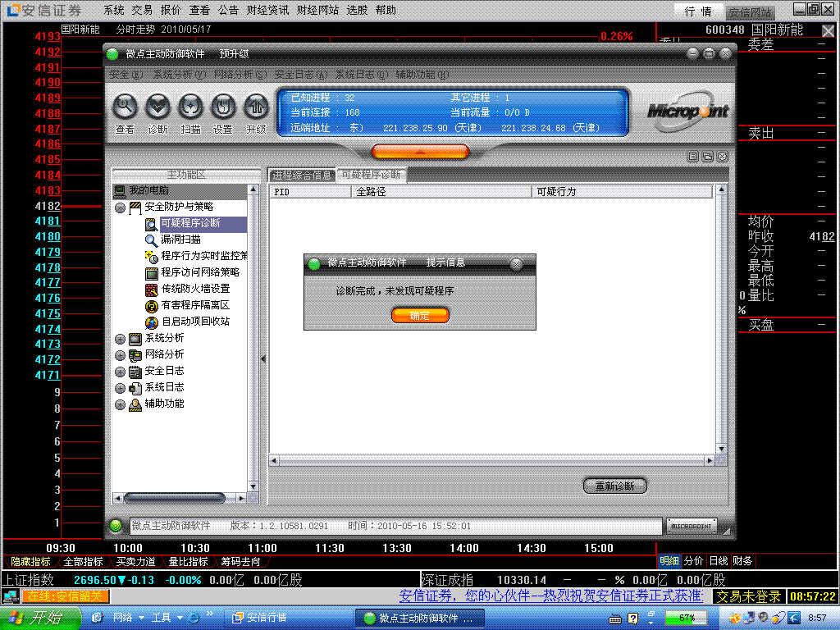Click the 全部指标 tab below the chart
Viewport: 840px width, 630px height.
click(83, 562)
